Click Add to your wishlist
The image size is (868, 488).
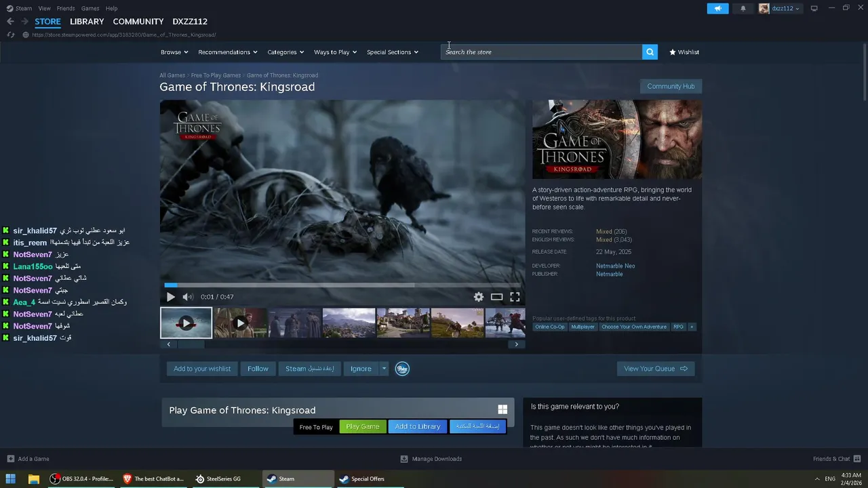[202, 369]
